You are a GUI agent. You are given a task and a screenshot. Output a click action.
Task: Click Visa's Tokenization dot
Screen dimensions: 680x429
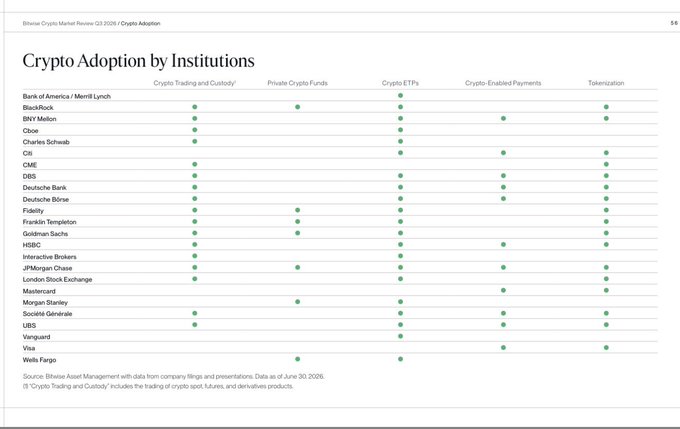click(606, 347)
